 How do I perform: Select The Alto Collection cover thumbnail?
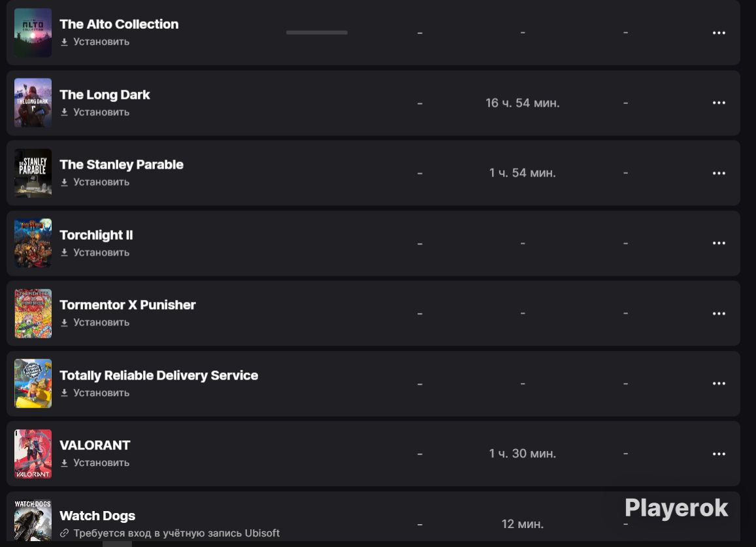pyautogui.click(x=33, y=33)
